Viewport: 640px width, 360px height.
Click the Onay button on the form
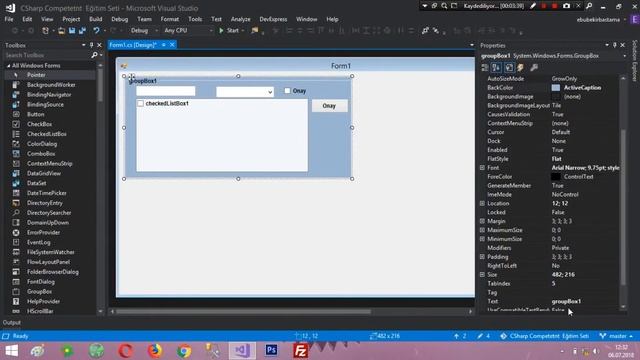329,106
